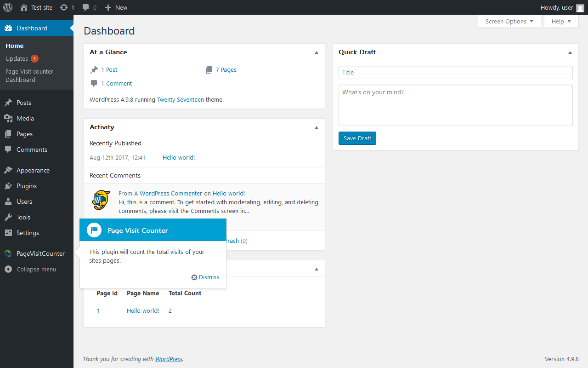Open the Appearance menu

37,170
